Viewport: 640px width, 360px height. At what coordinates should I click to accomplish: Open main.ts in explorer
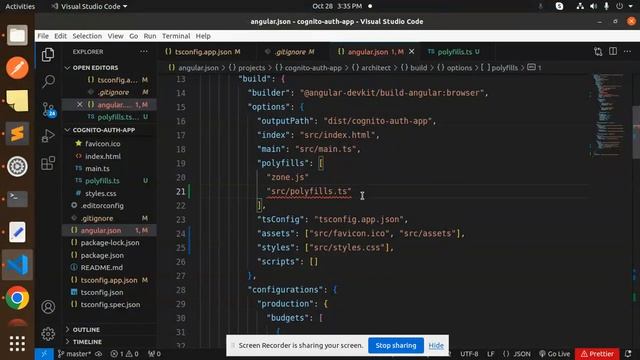pyautogui.click(x=97, y=168)
